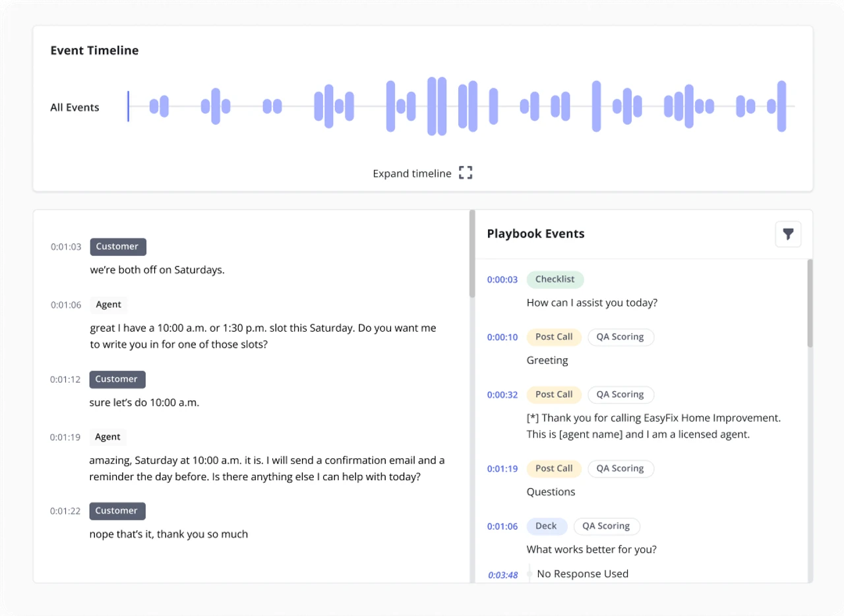Click the Expand timeline label

[x=412, y=173]
